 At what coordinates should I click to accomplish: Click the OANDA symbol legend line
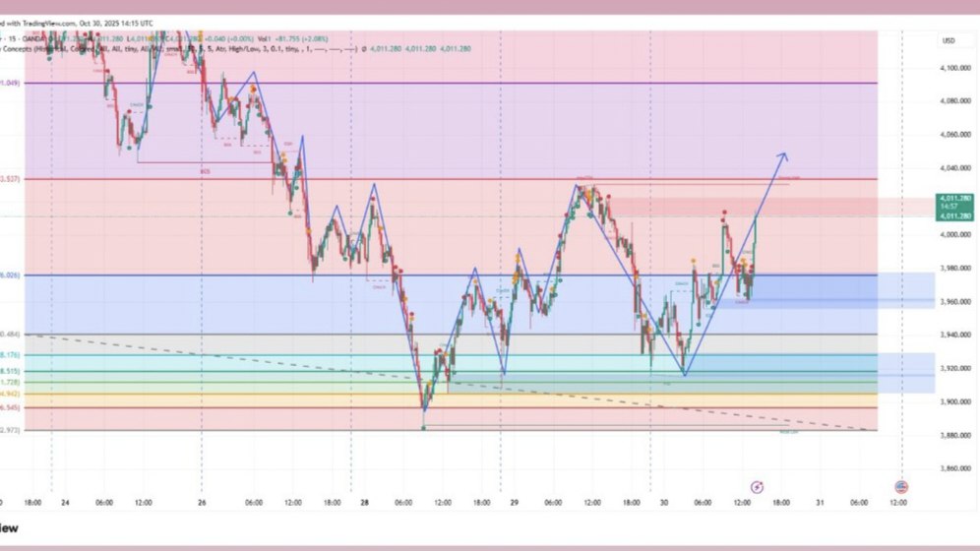point(163,38)
